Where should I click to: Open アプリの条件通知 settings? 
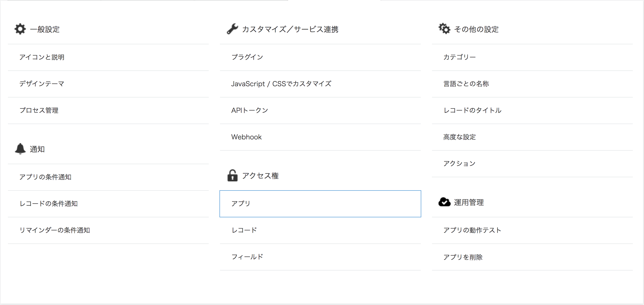[108, 177]
